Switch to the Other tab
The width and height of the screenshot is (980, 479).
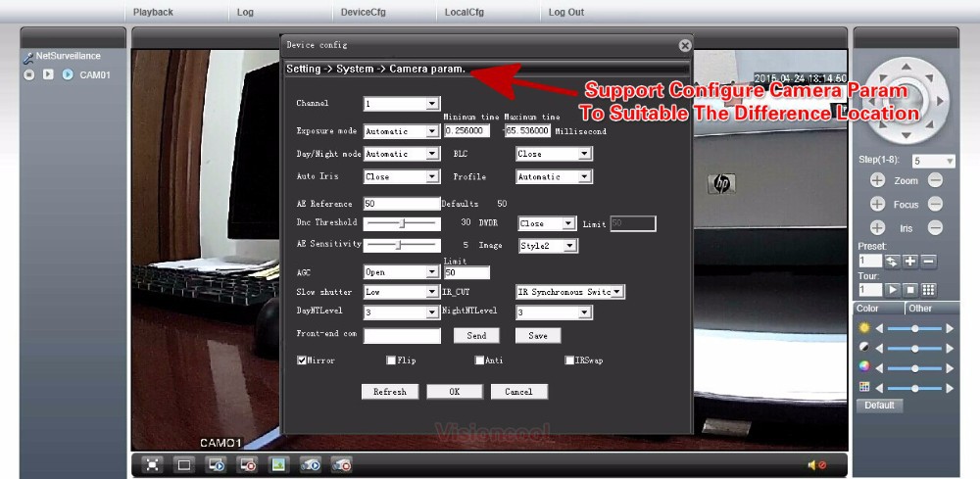(920, 309)
